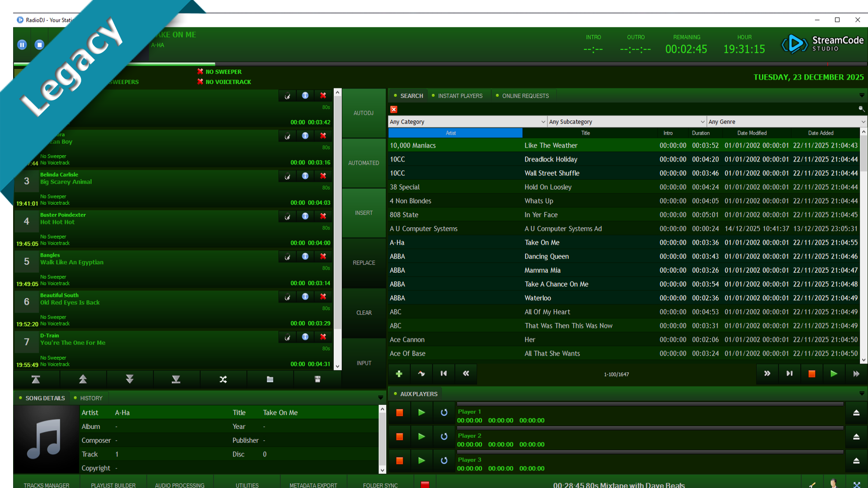Clear the active search filter
868x488 pixels.
394,109
